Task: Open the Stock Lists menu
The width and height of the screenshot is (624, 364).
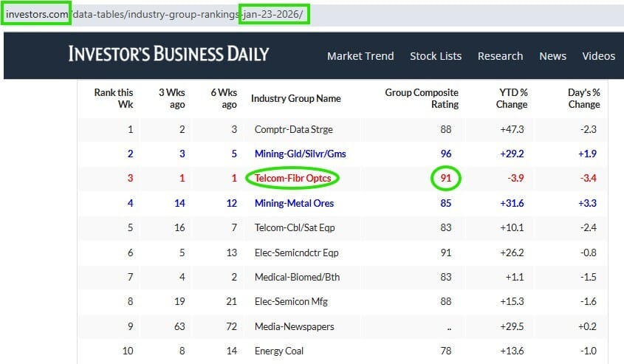Action: [436, 56]
